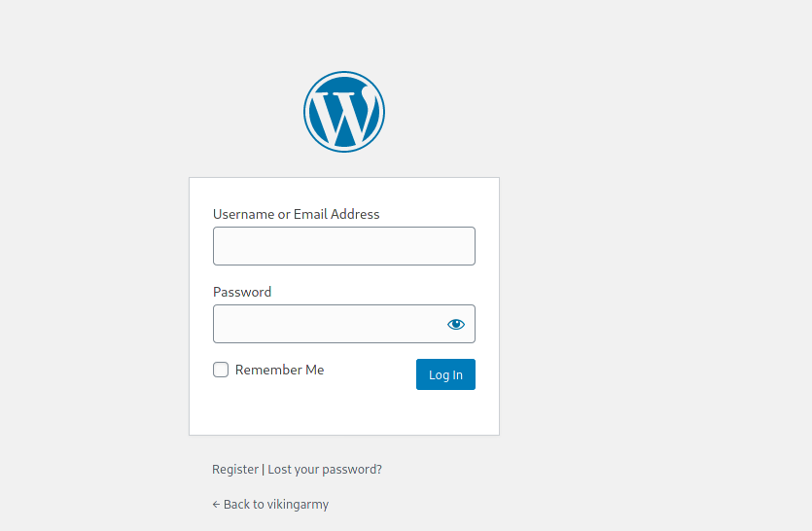812x531 pixels.
Task: Click the Password label text
Action: [x=242, y=292]
